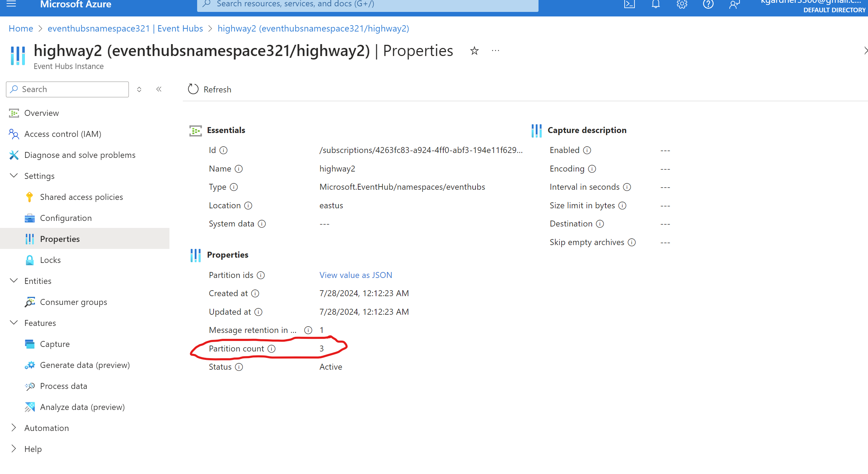This screenshot has height=474, width=868.
Task: Open the Azure portal hamburger menu
Action: (11, 4)
